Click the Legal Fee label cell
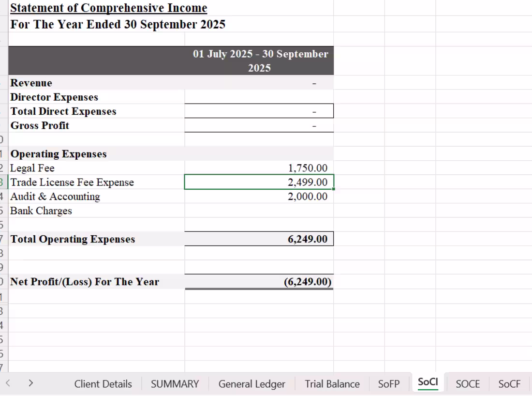 pyautogui.click(x=97, y=168)
